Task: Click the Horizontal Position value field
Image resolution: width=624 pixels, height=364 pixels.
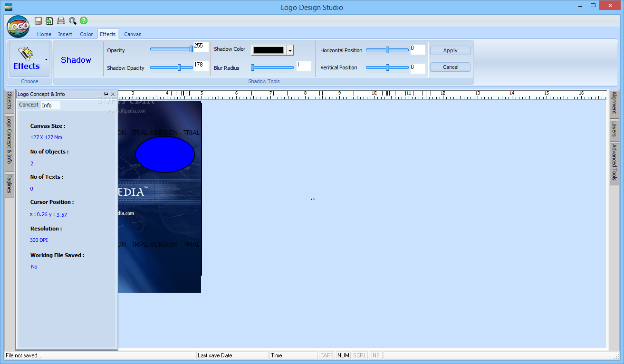Action: click(418, 49)
